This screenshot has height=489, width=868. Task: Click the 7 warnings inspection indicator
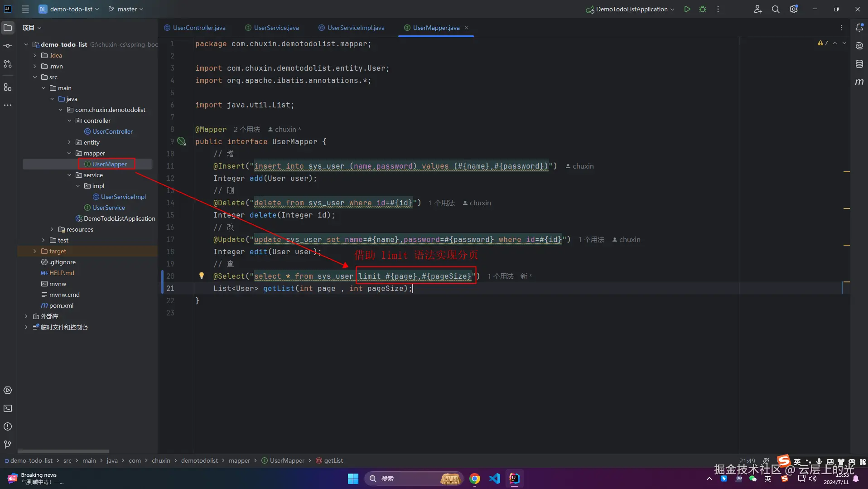[x=823, y=43]
